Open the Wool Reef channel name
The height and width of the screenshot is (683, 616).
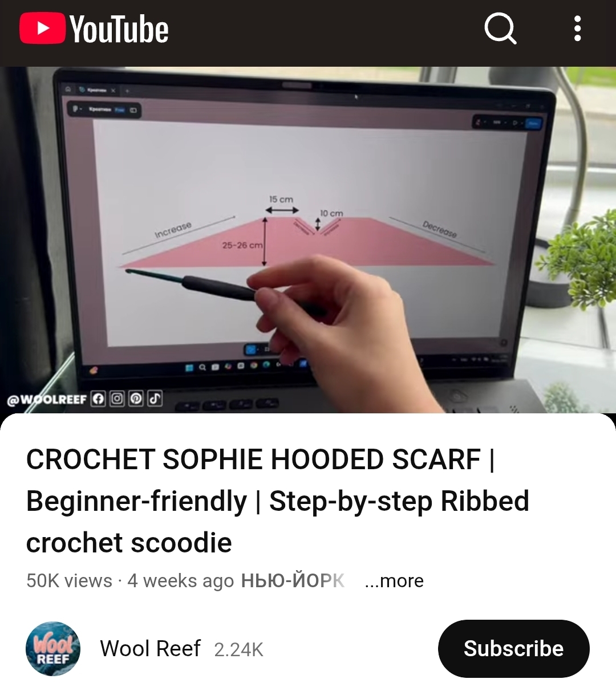[x=151, y=649]
